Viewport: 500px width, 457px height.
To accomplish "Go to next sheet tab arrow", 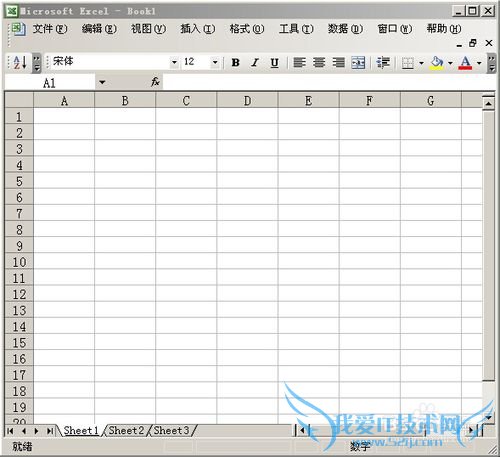I will pyautogui.click(x=36, y=431).
